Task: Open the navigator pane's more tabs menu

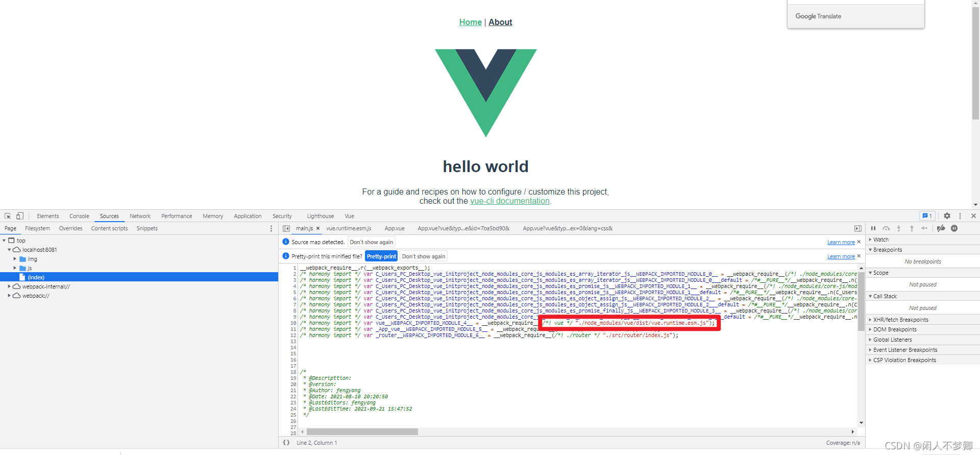Action: pyautogui.click(x=271, y=228)
